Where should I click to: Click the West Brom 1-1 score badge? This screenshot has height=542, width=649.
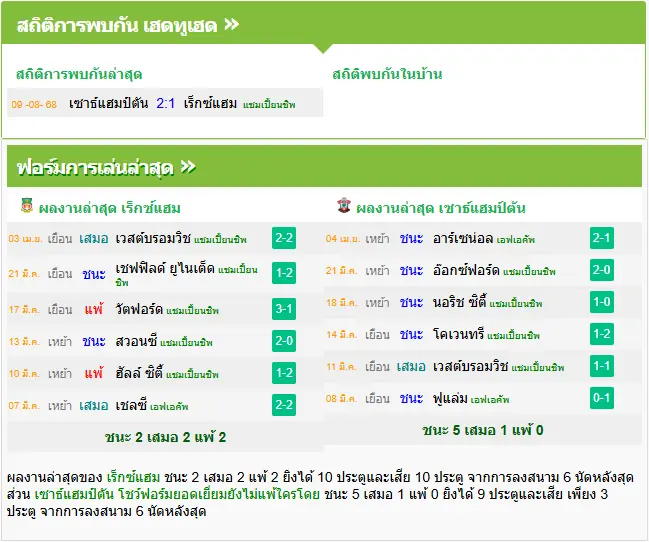(602, 366)
